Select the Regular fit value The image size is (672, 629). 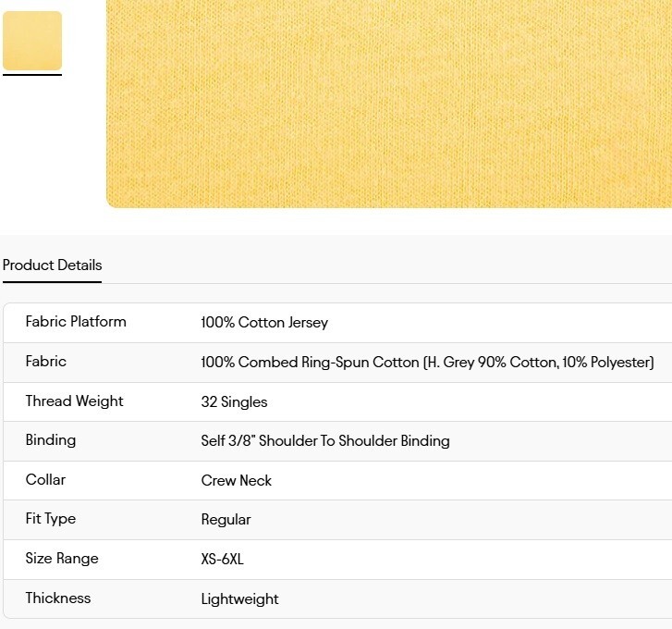[x=226, y=520]
